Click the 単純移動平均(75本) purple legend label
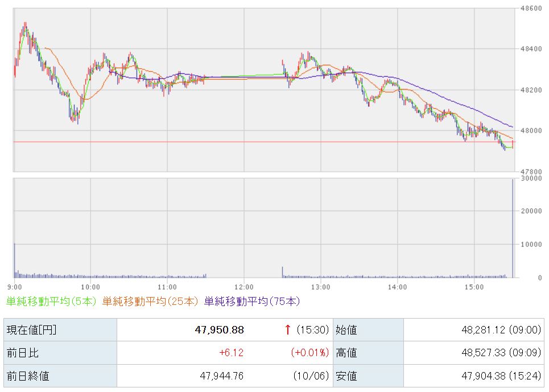Image resolution: width=549 pixels, height=392 pixels. coord(251,301)
